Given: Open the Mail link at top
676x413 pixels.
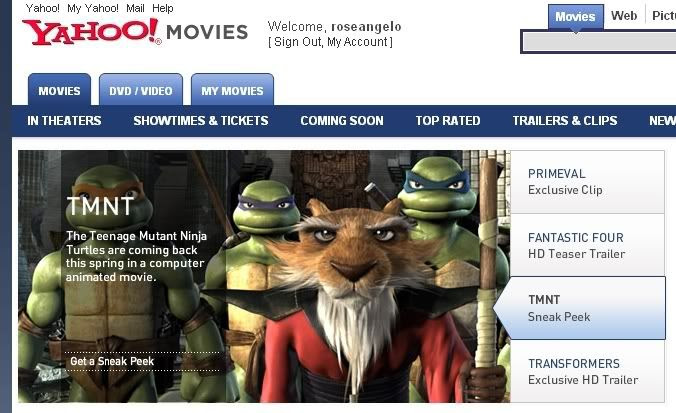Looking at the screenshot, I should click(135, 8).
